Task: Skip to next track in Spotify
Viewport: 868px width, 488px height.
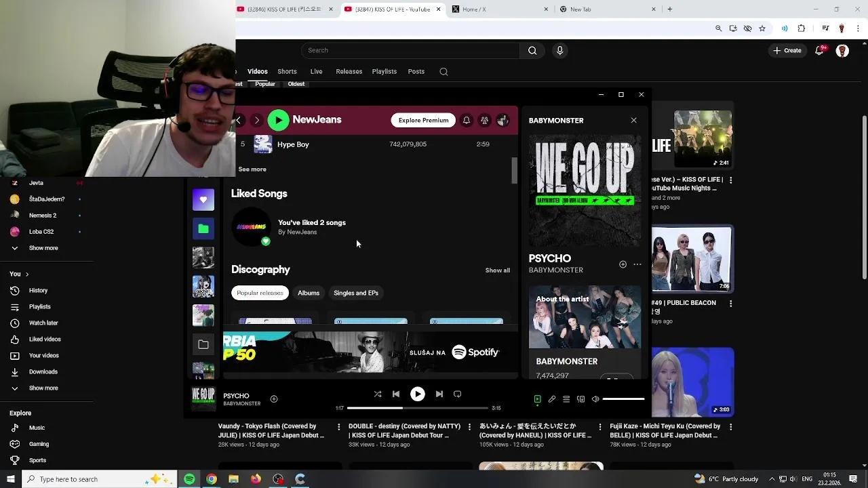Action: point(439,394)
